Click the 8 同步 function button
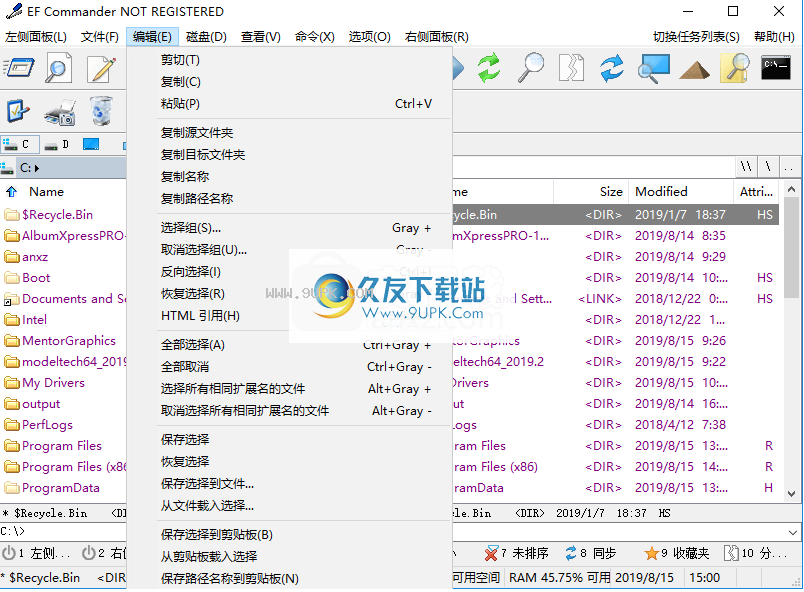 tap(590, 553)
